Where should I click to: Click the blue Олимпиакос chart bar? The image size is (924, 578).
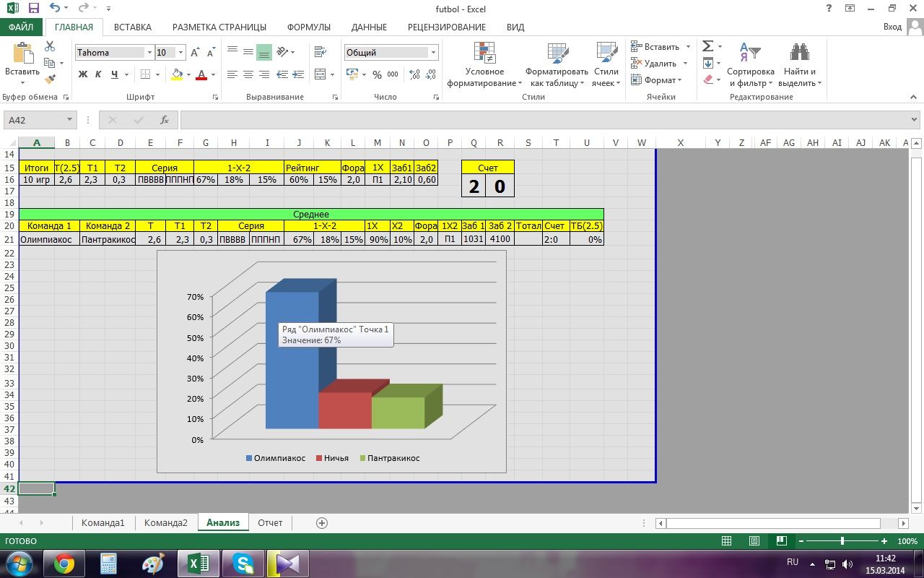(x=292, y=360)
